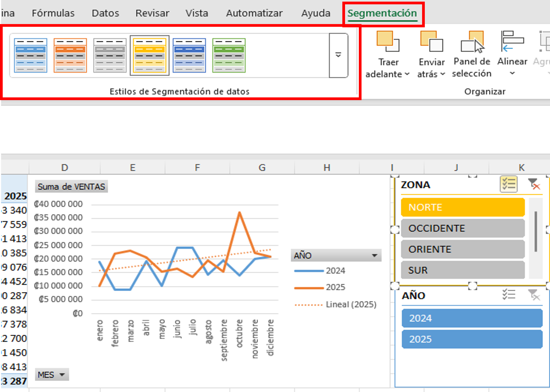Apply the green slicer style
Viewport: 550px width, 392px height.
click(x=229, y=55)
